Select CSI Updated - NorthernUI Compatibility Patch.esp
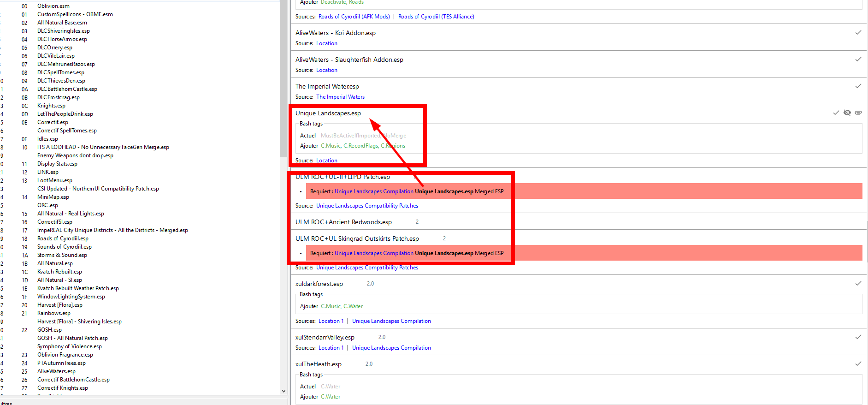The width and height of the screenshot is (868, 405). click(x=98, y=189)
